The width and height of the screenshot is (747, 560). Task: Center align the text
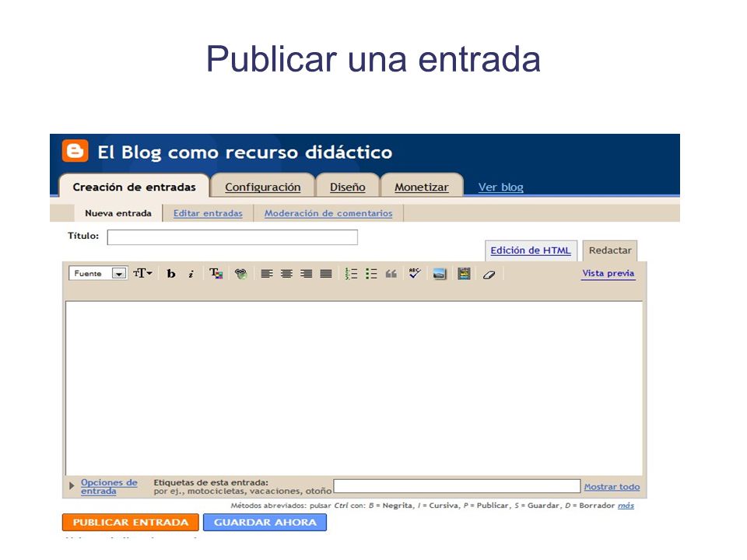[x=286, y=274]
